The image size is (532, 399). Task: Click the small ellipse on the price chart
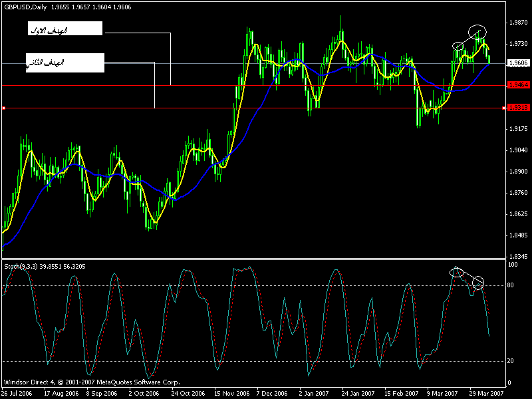[x=458, y=45]
